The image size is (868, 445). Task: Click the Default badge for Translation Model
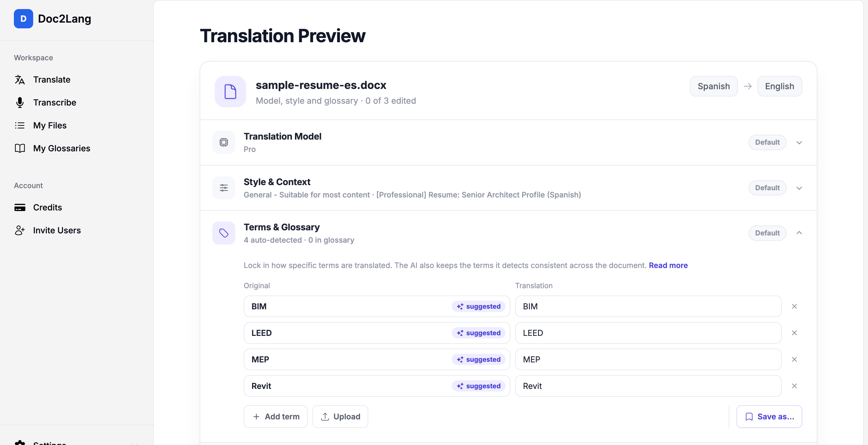[x=767, y=142]
